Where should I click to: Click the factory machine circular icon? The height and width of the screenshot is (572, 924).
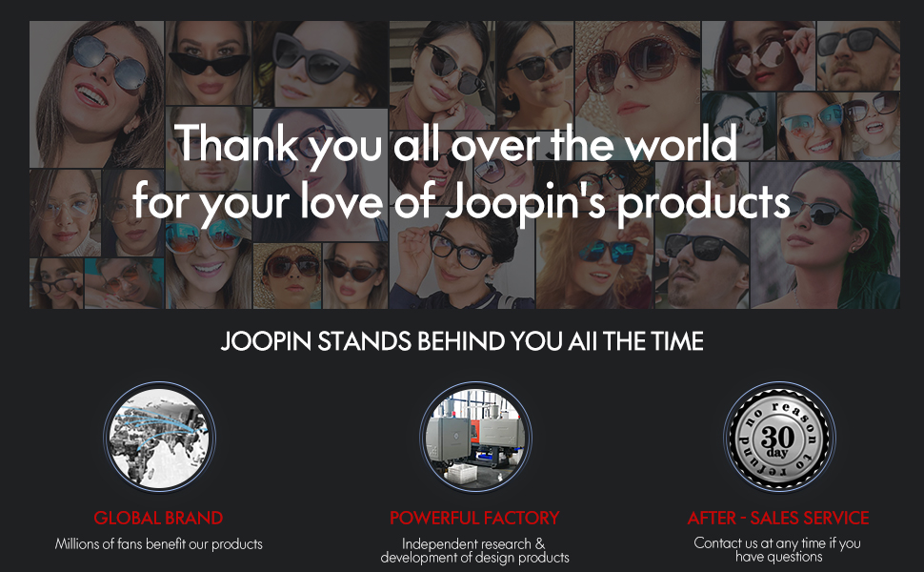point(475,437)
